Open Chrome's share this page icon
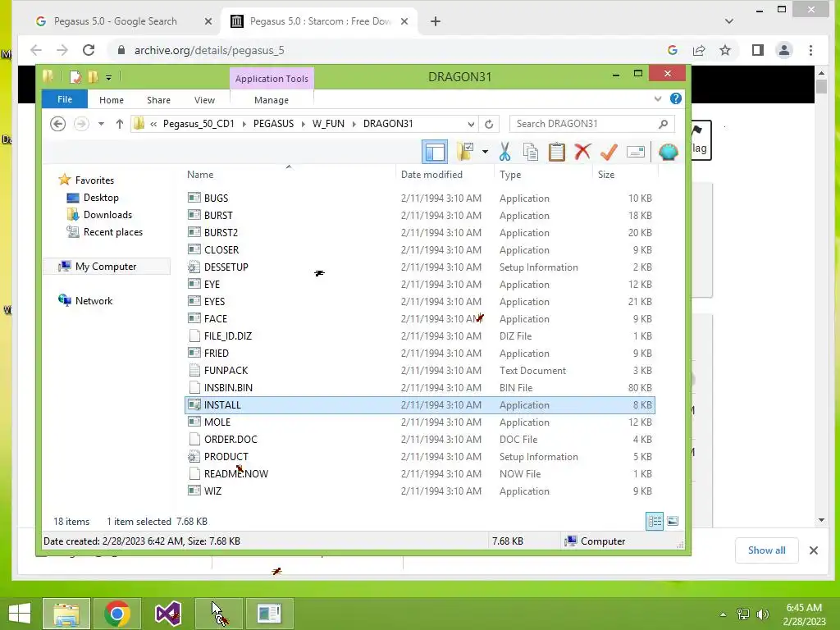Screen dimensions: 840x630 click(x=699, y=50)
